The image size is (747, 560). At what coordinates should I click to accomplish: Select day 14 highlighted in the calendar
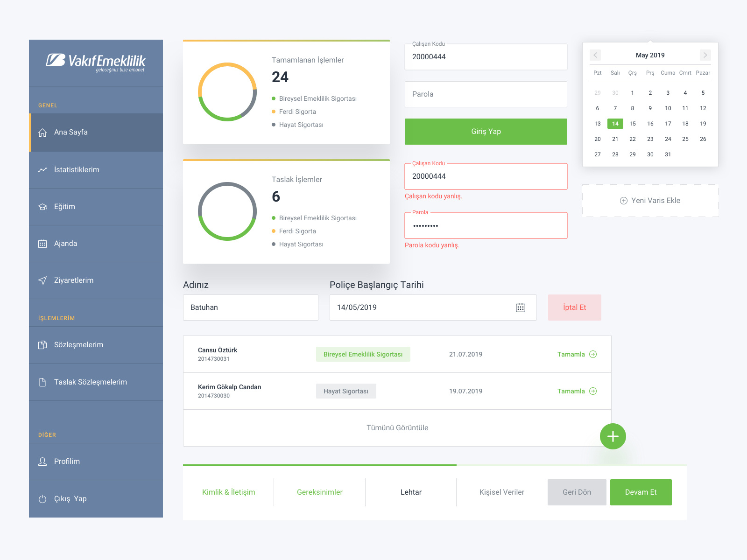(615, 124)
